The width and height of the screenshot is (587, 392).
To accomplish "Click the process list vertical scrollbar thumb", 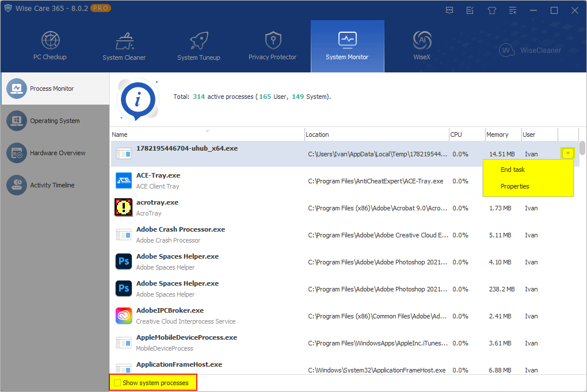I will pos(582,147).
